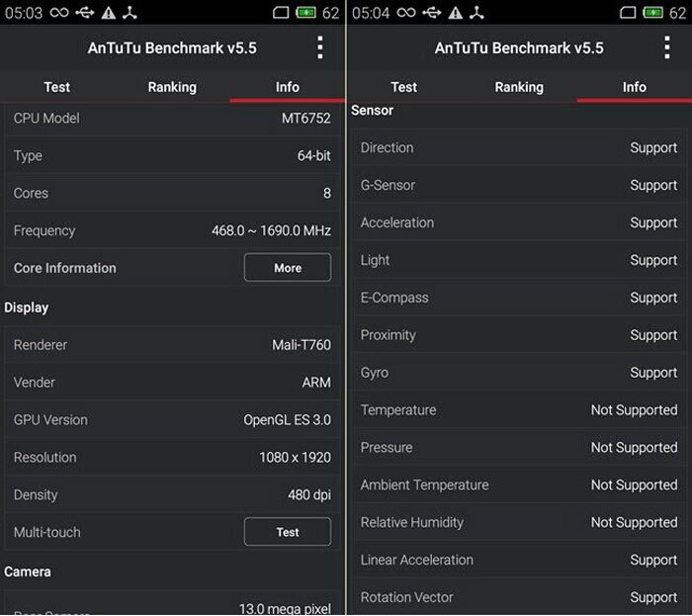Select the E-Compass sensor row
This screenshot has width=692, height=616.
click(x=519, y=298)
